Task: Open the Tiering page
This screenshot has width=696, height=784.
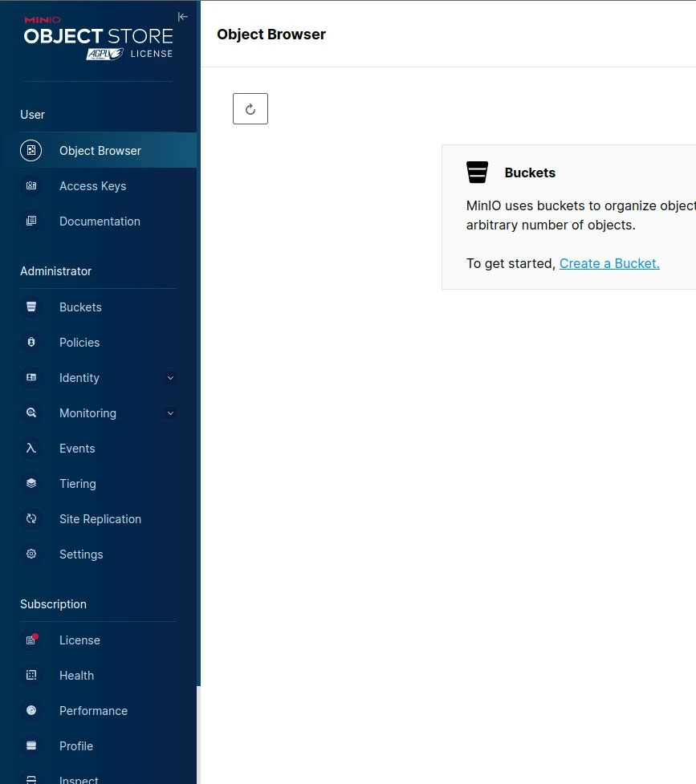Action: pyautogui.click(x=98, y=484)
